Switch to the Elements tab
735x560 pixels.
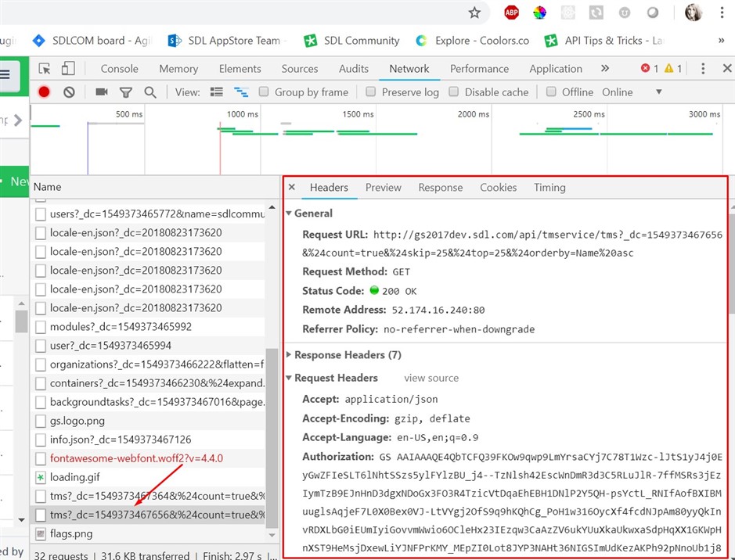pyautogui.click(x=240, y=69)
